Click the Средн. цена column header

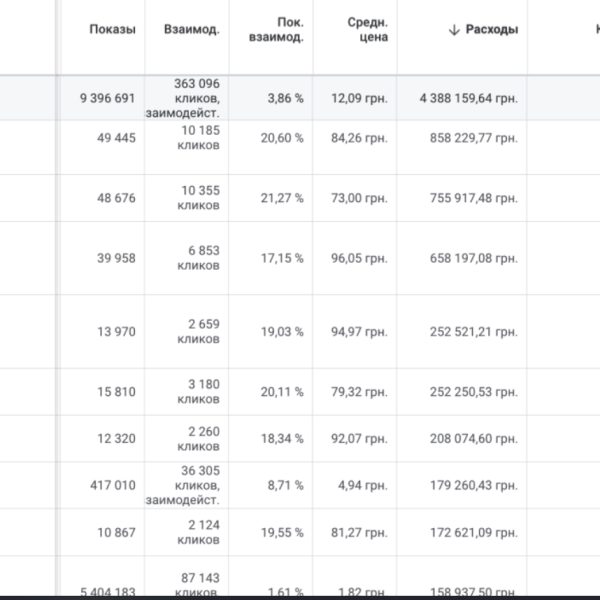[x=368, y=29]
